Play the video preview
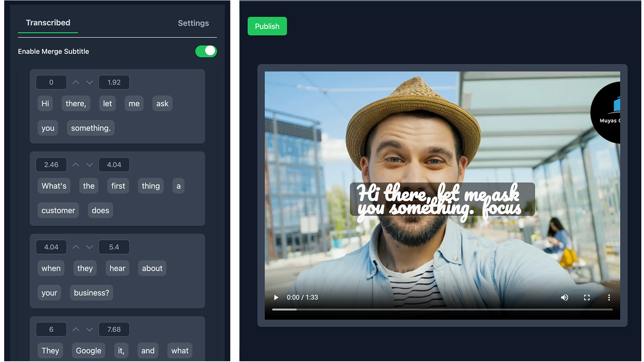Viewport: 644px width, 362px height. [x=276, y=297]
